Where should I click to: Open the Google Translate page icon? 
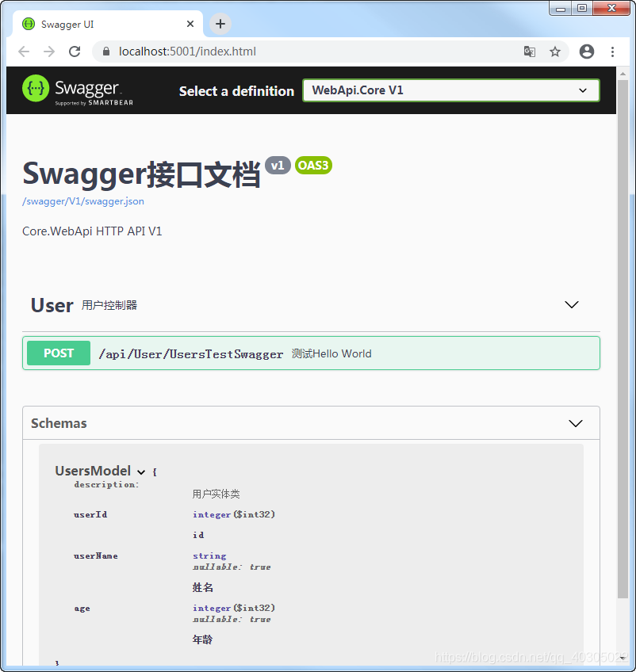[530, 52]
